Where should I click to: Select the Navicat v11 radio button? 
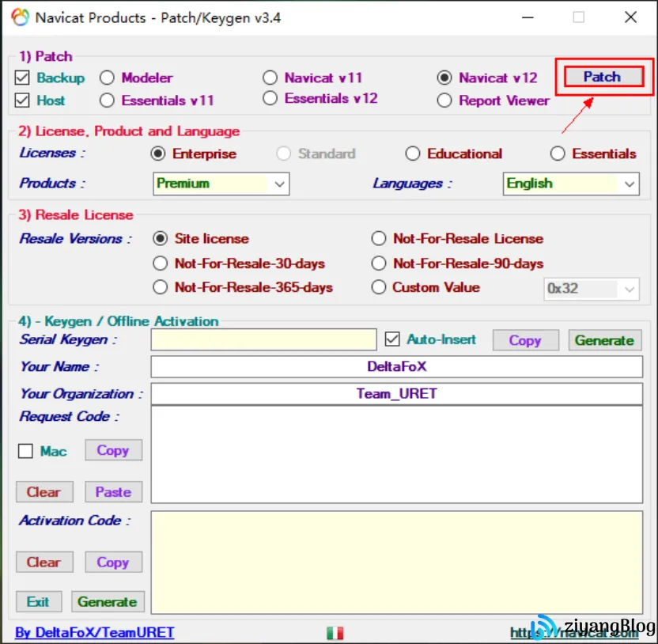tap(270, 78)
